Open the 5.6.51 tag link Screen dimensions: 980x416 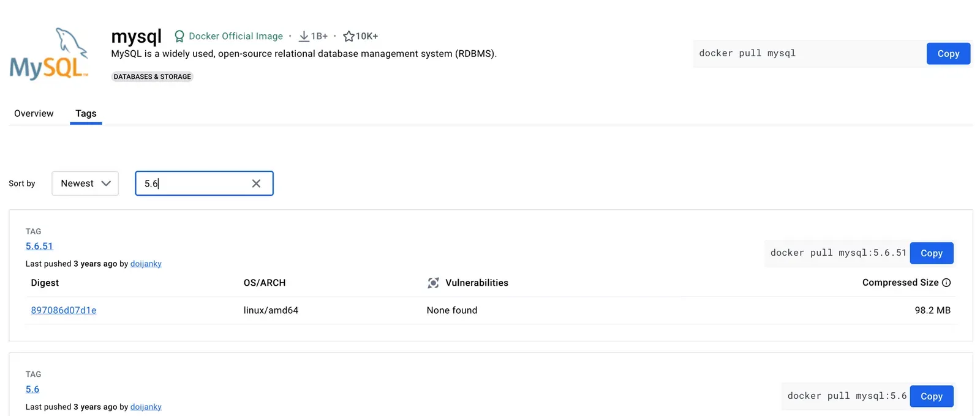click(x=39, y=246)
